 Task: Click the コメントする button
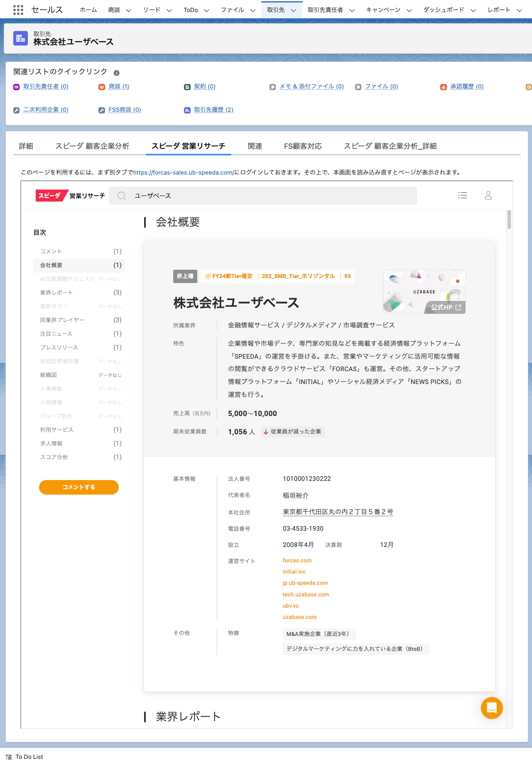(79, 487)
